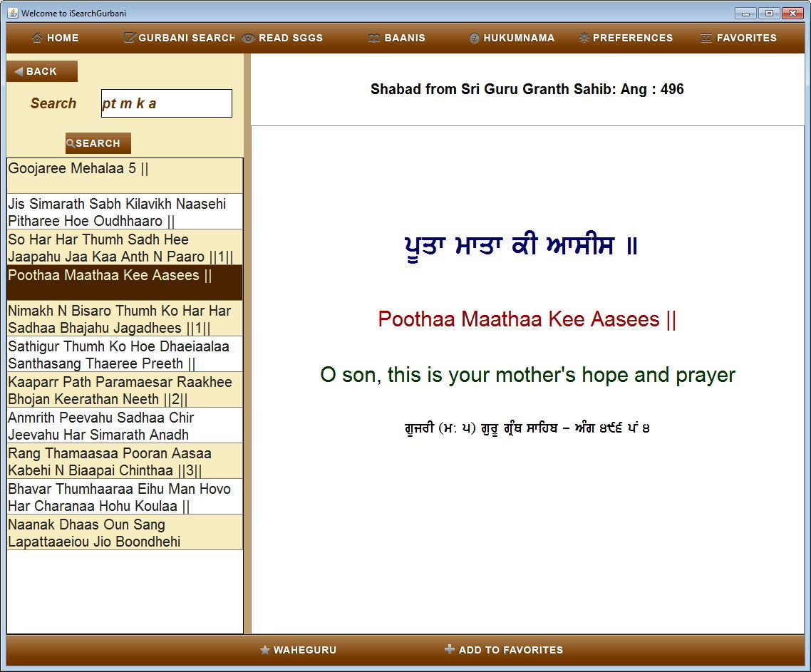Image resolution: width=811 pixels, height=672 pixels.
Task: Close the iSearchGurbani window
Action: 792,14
